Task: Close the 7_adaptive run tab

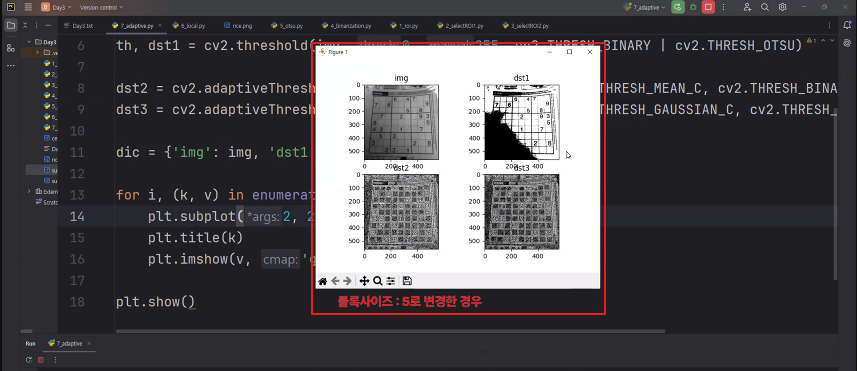Action: pyautogui.click(x=90, y=344)
